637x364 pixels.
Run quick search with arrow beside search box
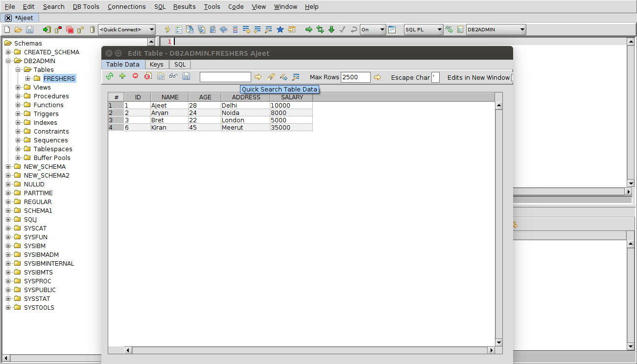tap(258, 77)
